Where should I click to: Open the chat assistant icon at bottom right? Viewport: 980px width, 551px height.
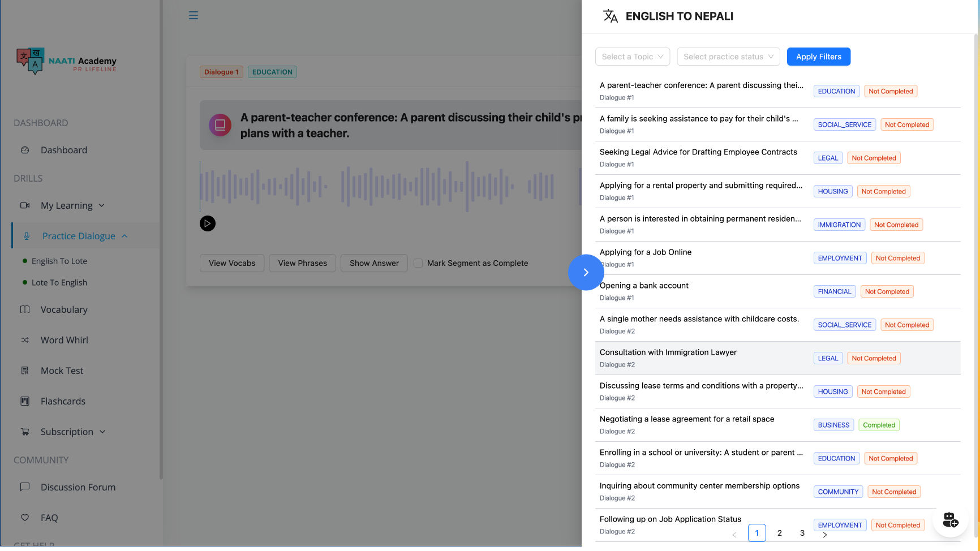click(x=950, y=520)
